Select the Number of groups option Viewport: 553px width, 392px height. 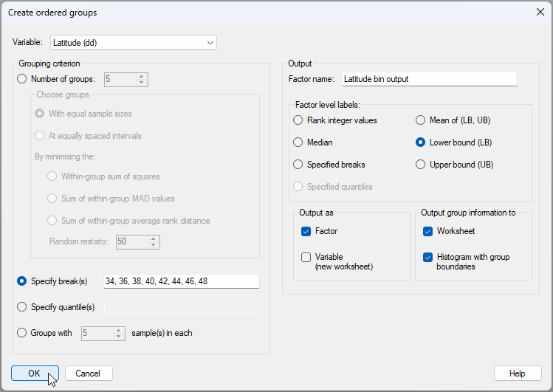[21, 79]
